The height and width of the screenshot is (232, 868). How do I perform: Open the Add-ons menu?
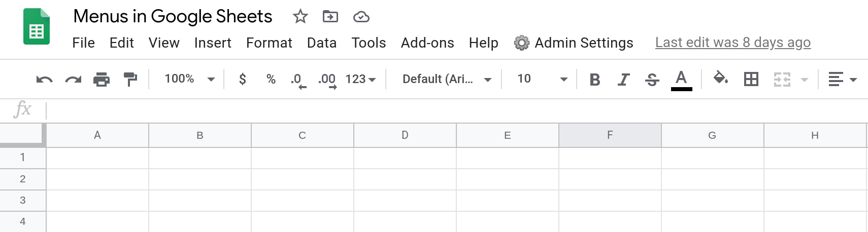tap(427, 43)
